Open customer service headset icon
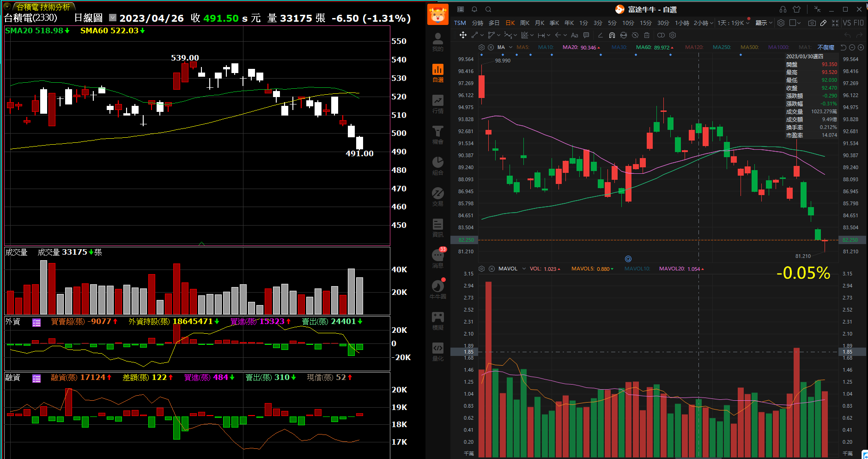 coord(783,9)
